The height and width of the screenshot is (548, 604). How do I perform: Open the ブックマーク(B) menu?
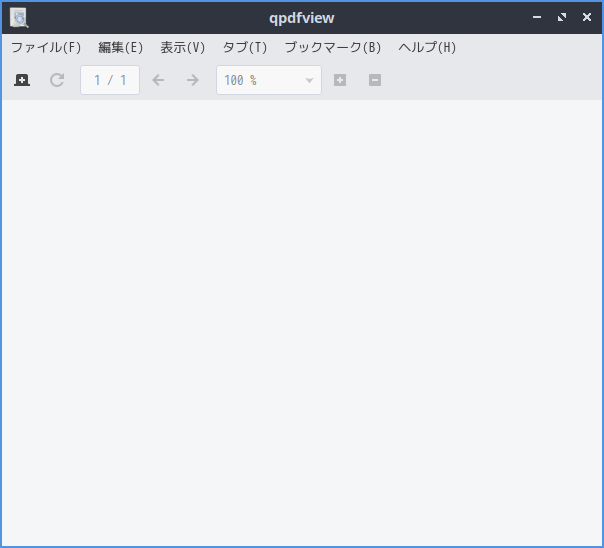point(333,47)
